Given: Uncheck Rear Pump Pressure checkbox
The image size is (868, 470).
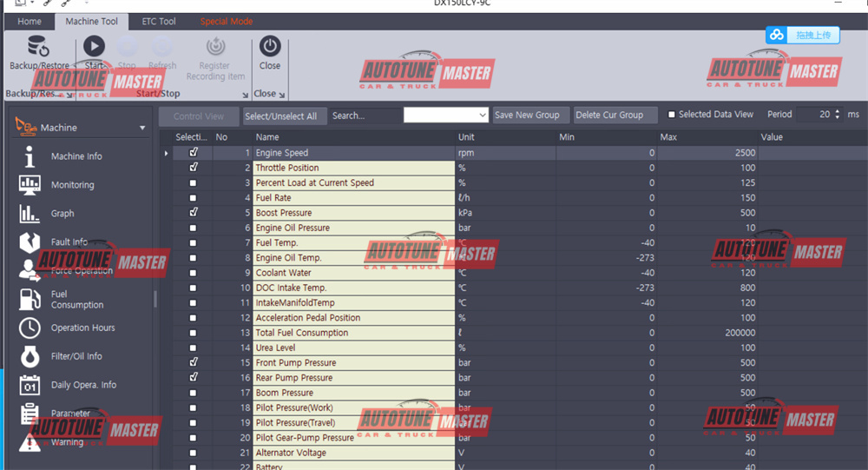Looking at the screenshot, I should click(194, 377).
